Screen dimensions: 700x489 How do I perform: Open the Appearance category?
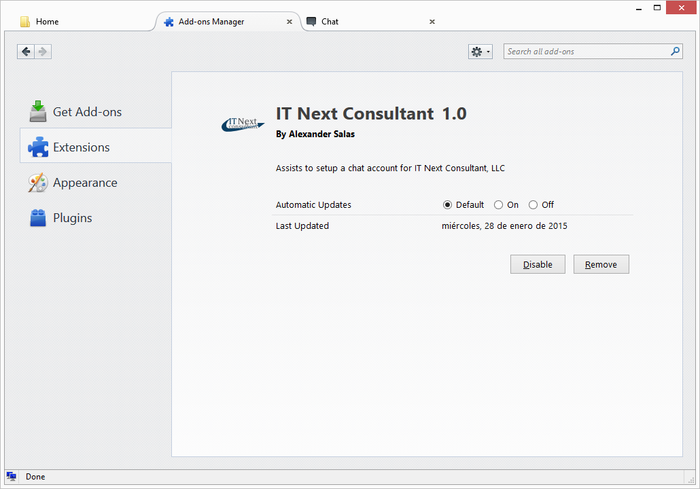click(96, 182)
